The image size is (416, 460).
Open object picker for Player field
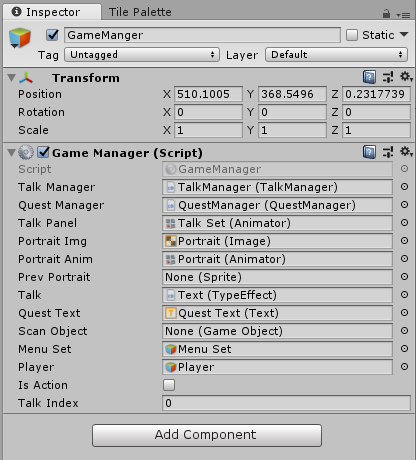(404, 367)
